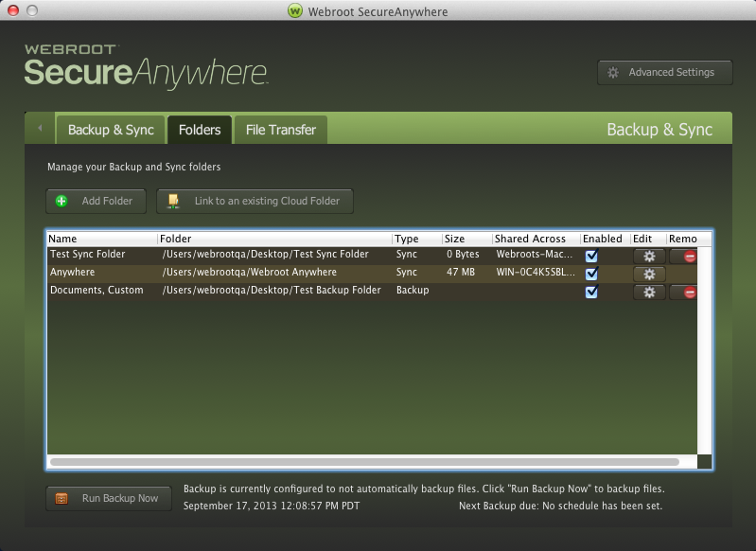Screen dimensions: 756x551
Task: Open the File Transfer tab
Action: pos(281,130)
